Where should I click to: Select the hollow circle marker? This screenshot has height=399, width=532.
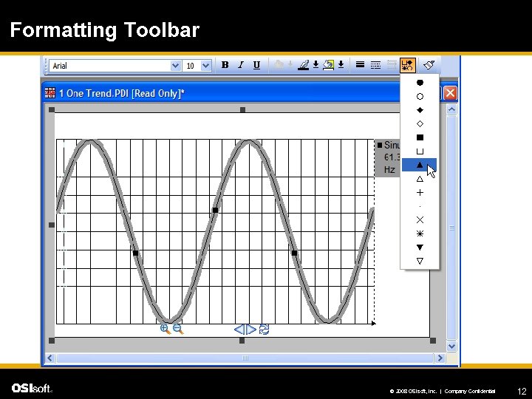pos(420,96)
